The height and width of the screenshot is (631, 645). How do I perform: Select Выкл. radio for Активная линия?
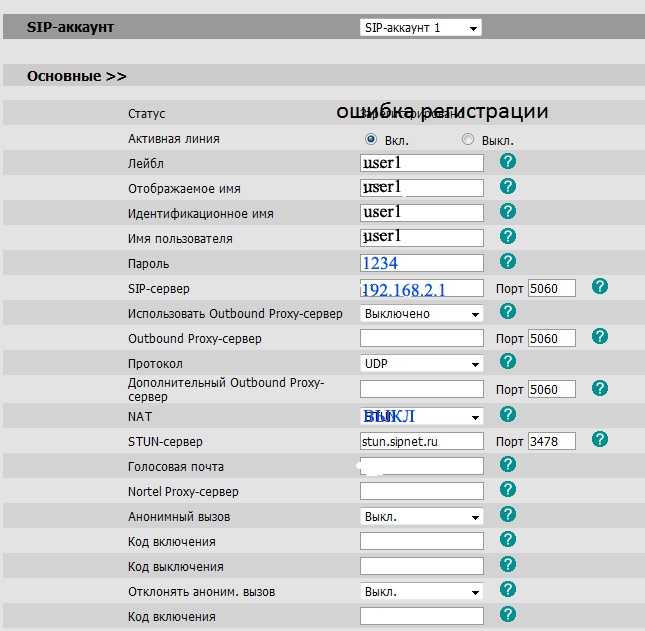tap(468, 139)
